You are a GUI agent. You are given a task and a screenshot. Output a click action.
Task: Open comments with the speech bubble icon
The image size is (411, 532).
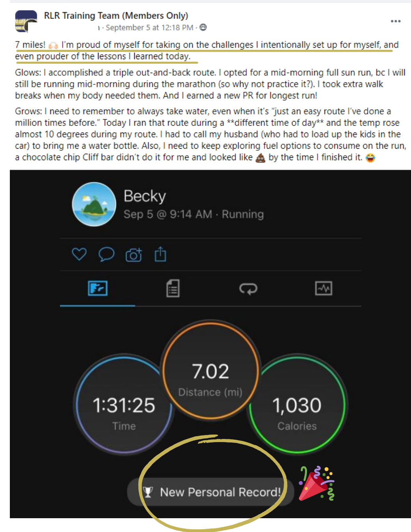click(x=106, y=254)
